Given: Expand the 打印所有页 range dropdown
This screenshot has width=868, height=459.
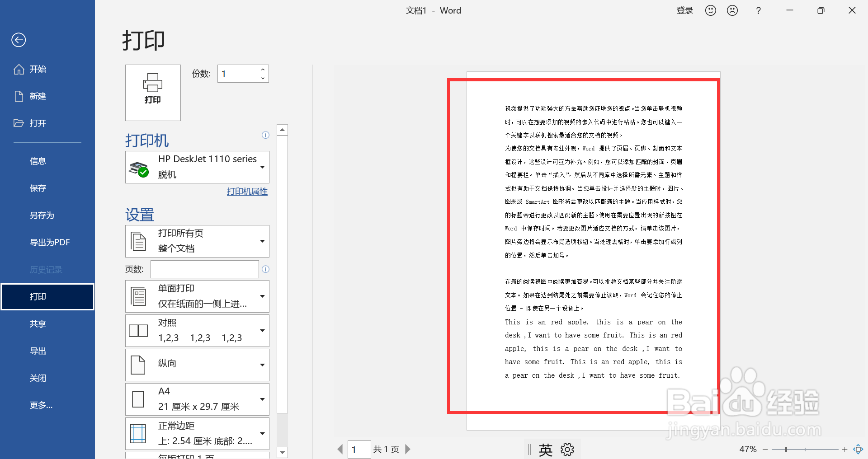Looking at the screenshot, I should tap(197, 241).
